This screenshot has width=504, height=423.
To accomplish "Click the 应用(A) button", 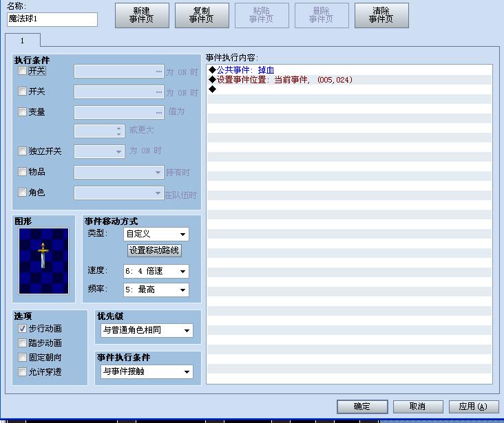I will (x=474, y=406).
